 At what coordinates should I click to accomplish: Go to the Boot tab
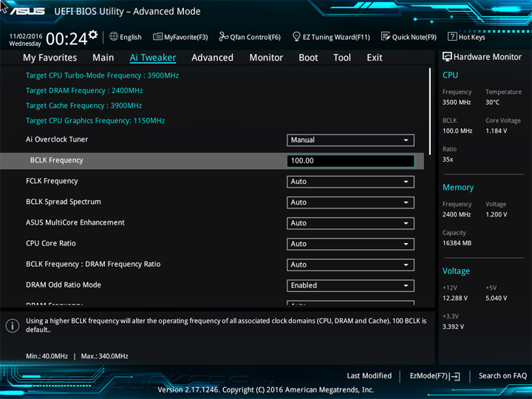[x=308, y=58]
